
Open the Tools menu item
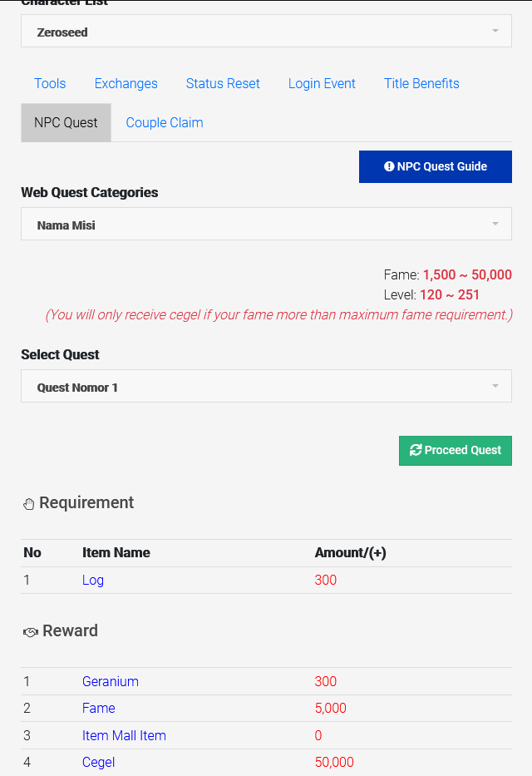pyautogui.click(x=49, y=83)
